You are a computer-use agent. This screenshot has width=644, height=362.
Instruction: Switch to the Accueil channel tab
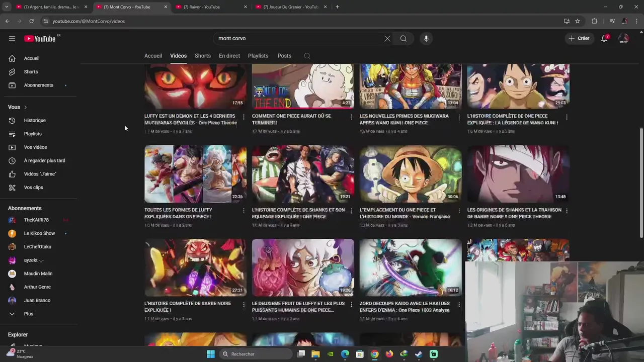click(x=153, y=56)
